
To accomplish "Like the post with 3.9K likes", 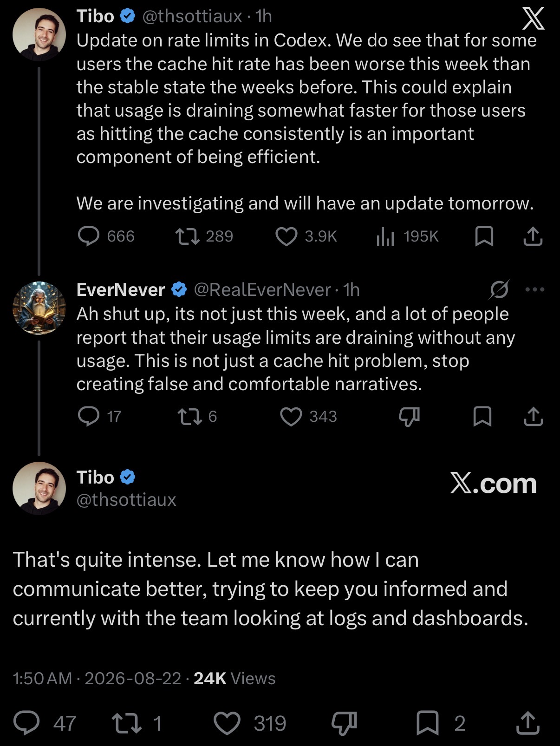I will point(306,236).
